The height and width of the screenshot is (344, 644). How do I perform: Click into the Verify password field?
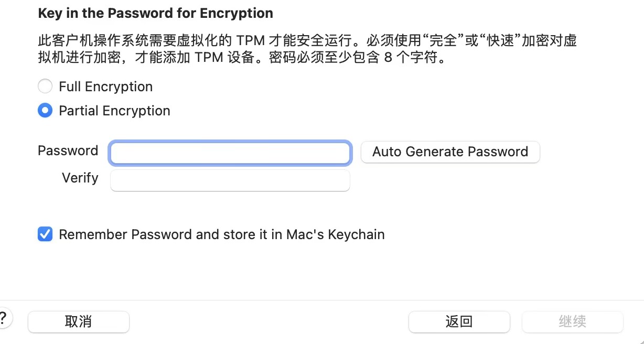(x=230, y=180)
